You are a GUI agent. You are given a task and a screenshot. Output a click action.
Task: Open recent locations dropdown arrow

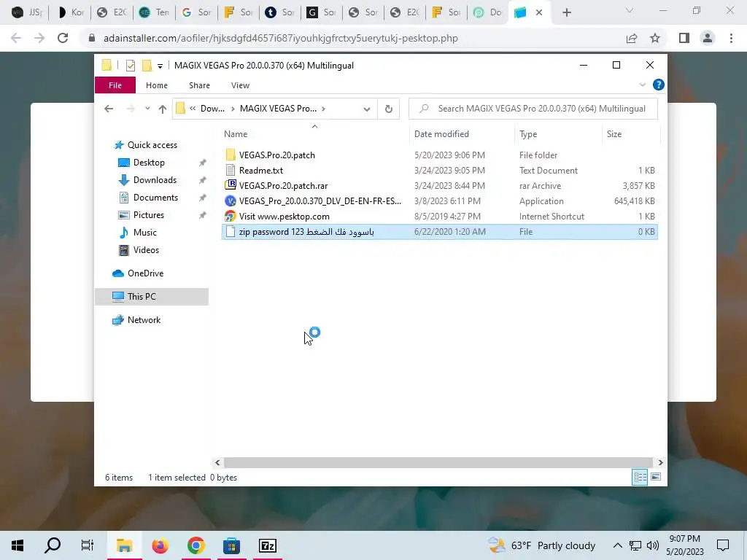point(147,109)
